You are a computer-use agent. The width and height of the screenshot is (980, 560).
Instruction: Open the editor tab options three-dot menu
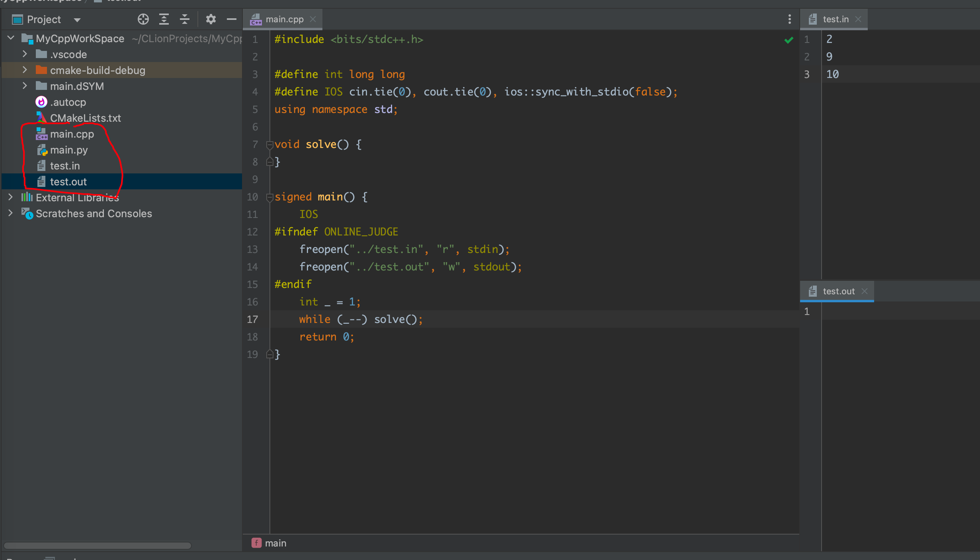point(789,19)
